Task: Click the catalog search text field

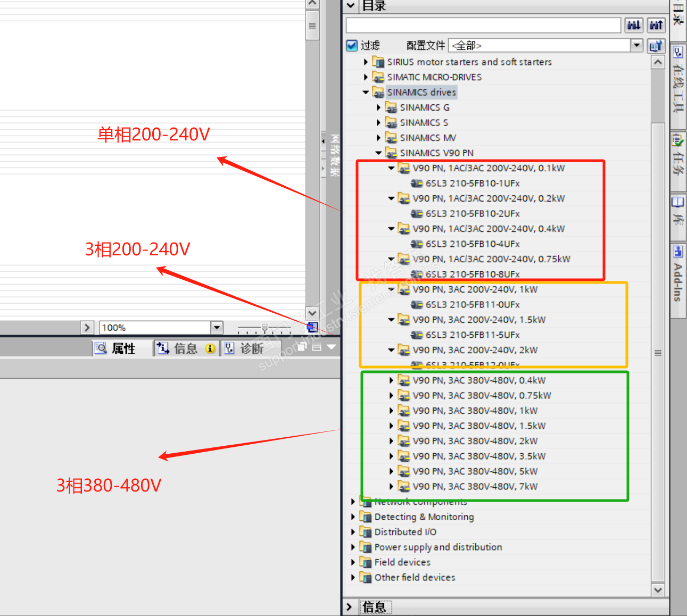Action: [x=483, y=25]
